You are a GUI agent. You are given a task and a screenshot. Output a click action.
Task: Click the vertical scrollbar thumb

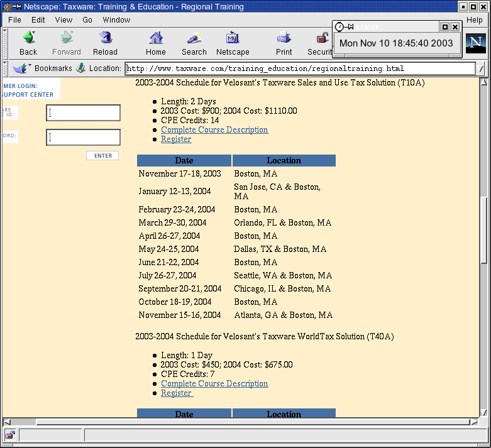point(484,231)
